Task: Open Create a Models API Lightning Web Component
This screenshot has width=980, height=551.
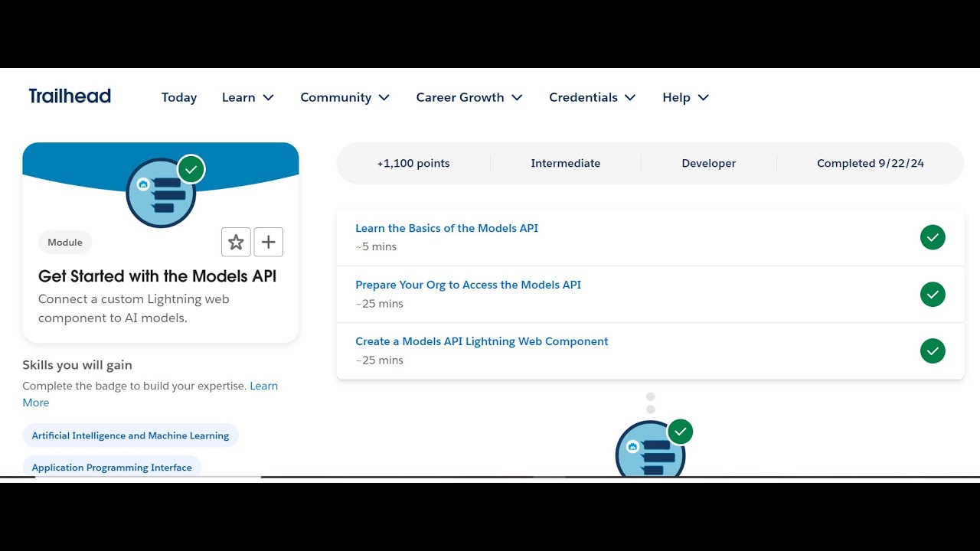Action: click(482, 341)
